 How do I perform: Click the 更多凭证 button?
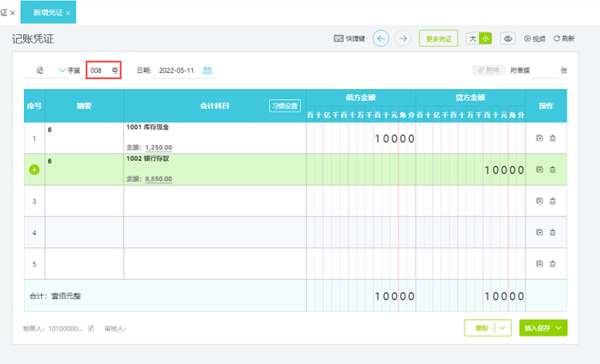pyautogui.click(x=439, y=39)
